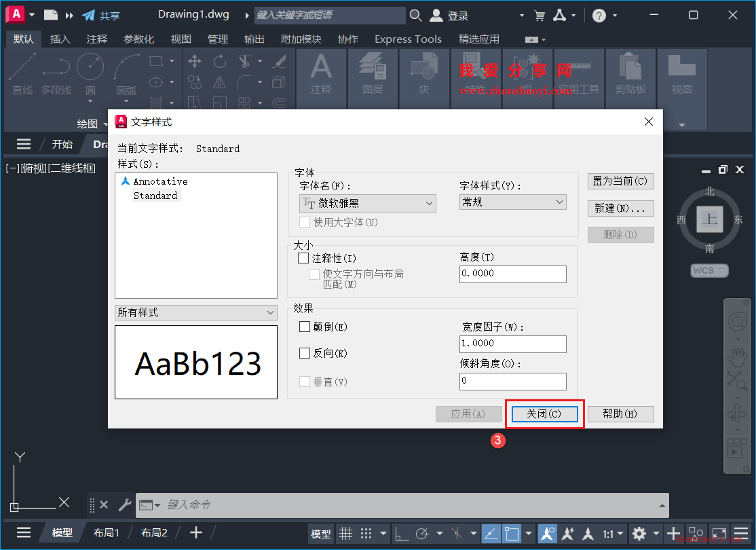The image size is (756, 550).
Task: Select the Line (直线) draw tool
Action: (x=22, y=74)
